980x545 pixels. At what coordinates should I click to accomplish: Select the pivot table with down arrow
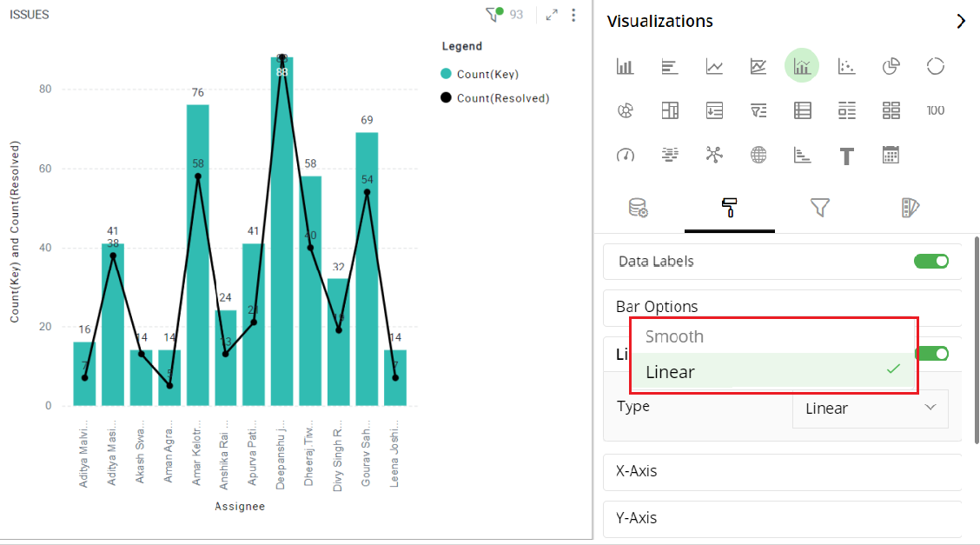tap(714, 110)
